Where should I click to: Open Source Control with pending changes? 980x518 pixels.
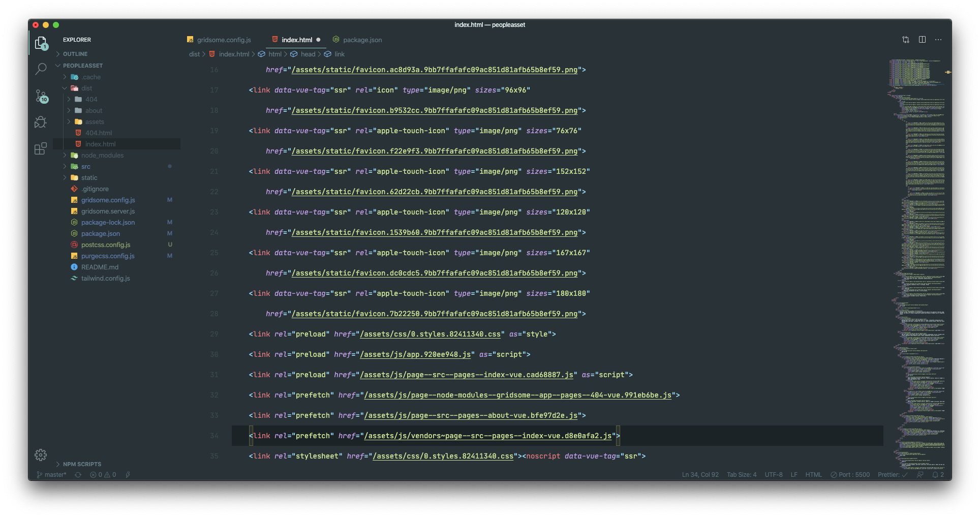(x=41, y=97)
